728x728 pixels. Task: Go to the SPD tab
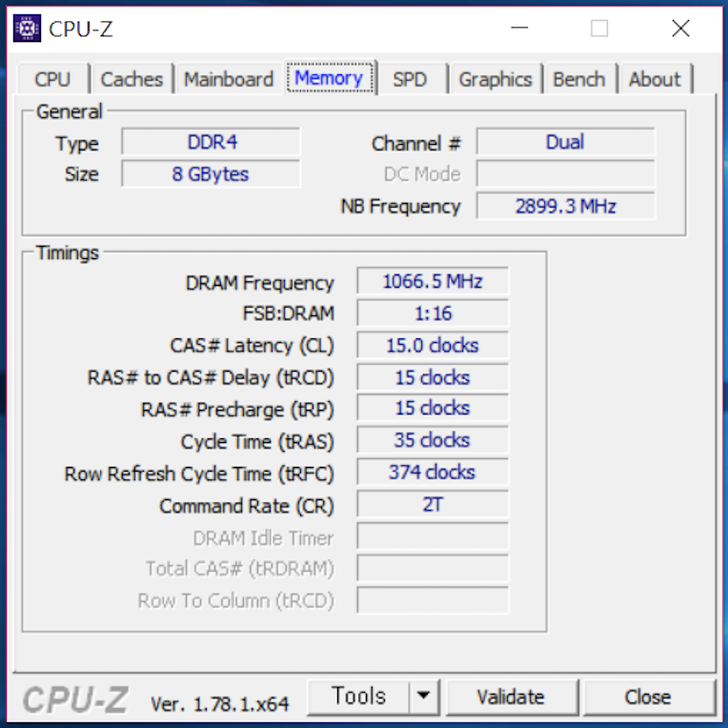410,79
